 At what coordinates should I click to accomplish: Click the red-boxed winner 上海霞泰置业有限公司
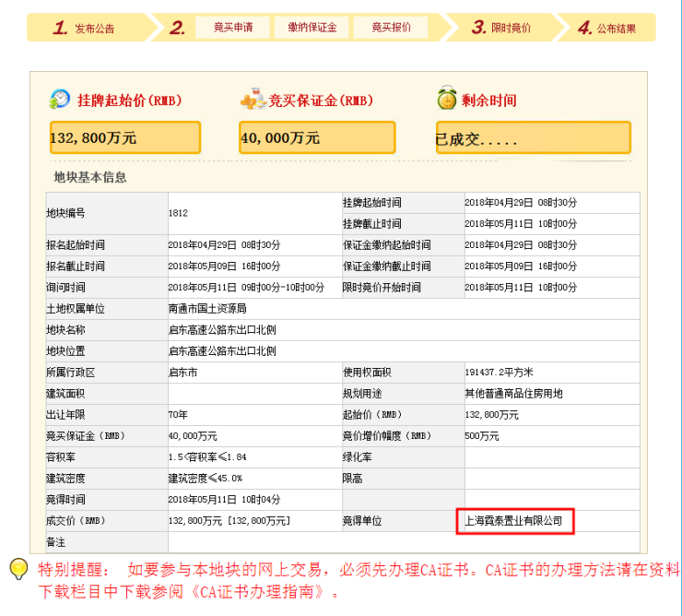coord(515,521)
